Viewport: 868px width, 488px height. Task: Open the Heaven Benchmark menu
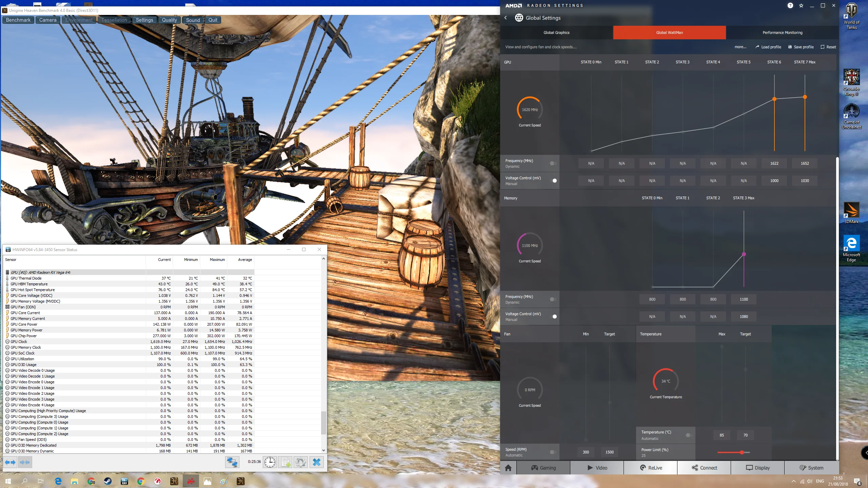(18, 20)
